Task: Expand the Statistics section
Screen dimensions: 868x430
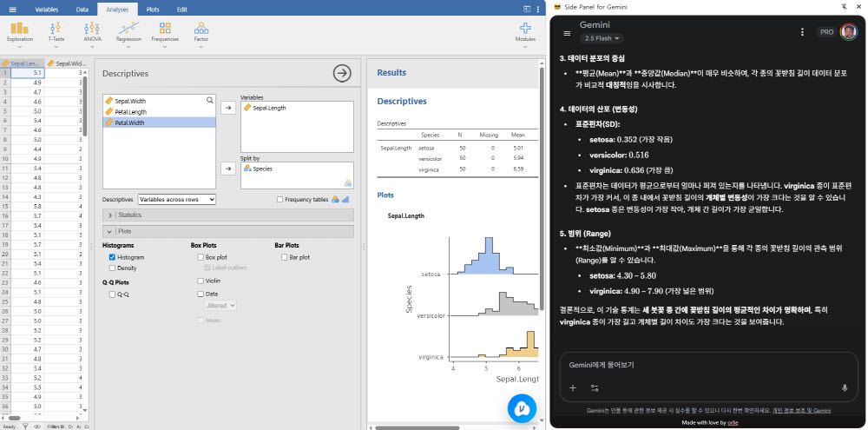Action: click(110, 215)
